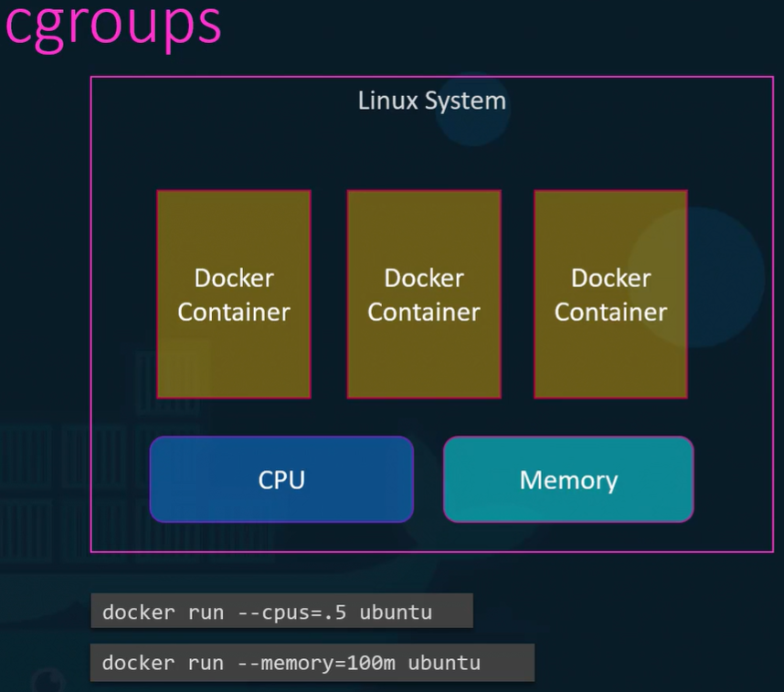This screenshot has height=692, width=784.
Task: Select the Linux System heading text
Action: pos(432,101)
